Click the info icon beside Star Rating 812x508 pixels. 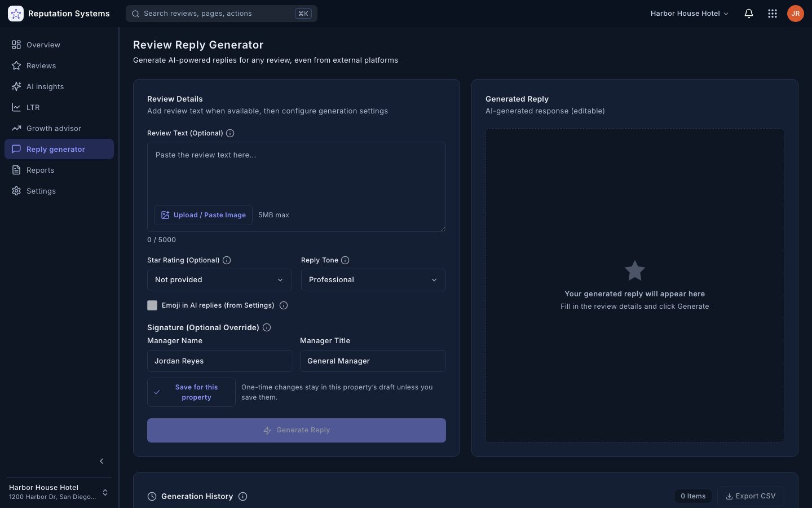click(x=227, y=260)
